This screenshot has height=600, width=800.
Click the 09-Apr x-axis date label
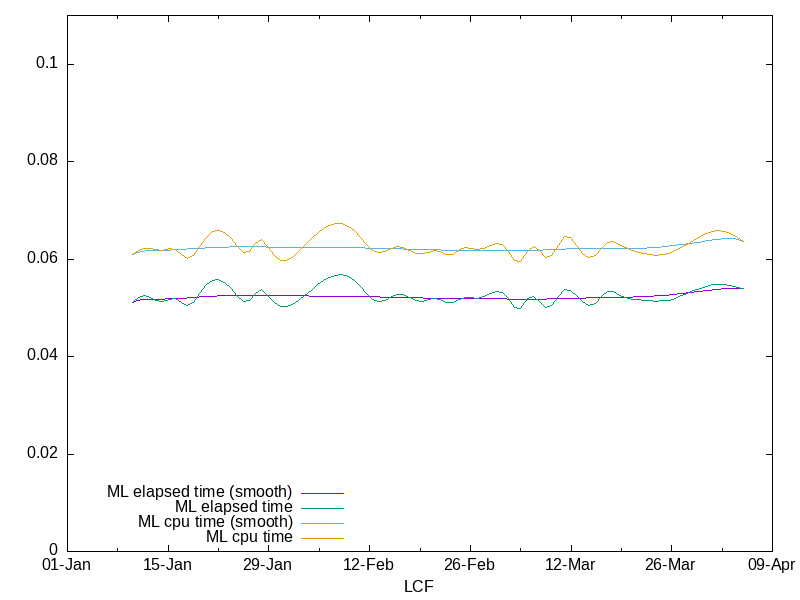click(x=771, y=565)
